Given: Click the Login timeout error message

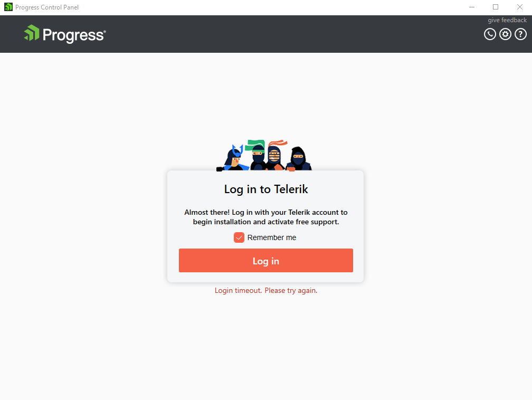Looking at the screenshot, I should [266, 290].
